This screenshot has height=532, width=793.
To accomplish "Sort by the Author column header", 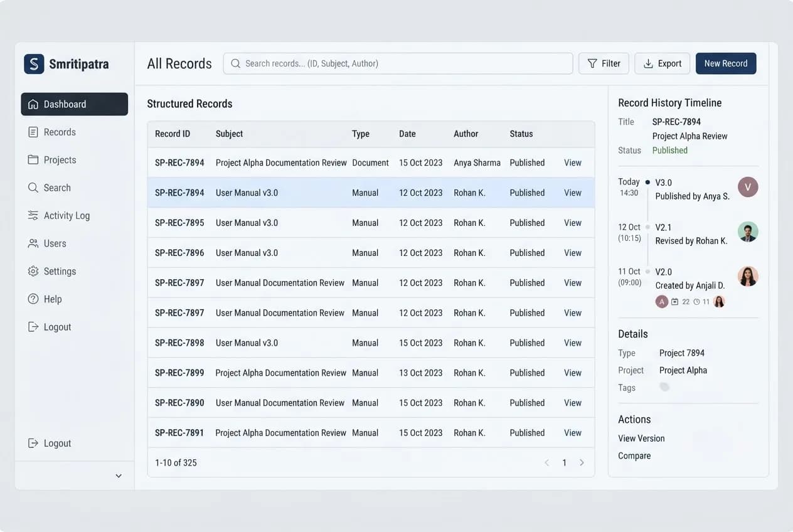I will click(466, 134).
